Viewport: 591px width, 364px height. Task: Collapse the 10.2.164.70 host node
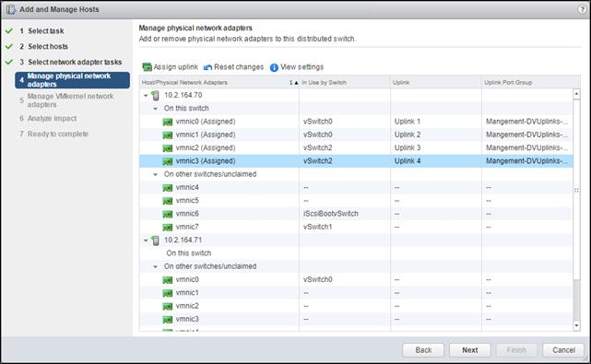click(x=146, y=96)
